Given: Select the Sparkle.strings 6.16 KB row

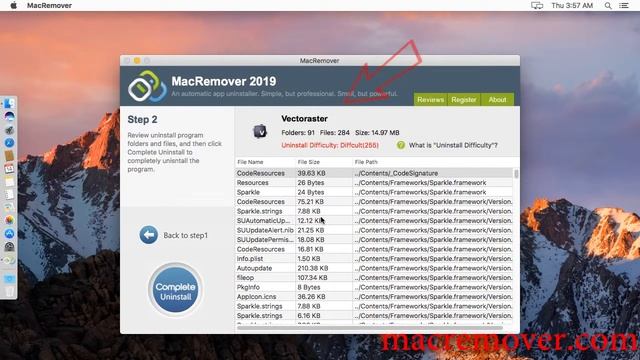Looking at the screenshot, I should tap(374, 316).
